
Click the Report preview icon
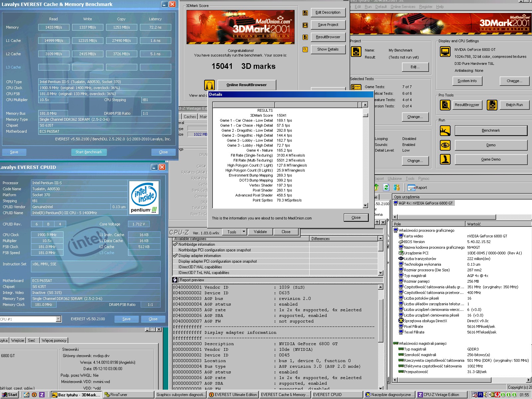coord(175,280)
